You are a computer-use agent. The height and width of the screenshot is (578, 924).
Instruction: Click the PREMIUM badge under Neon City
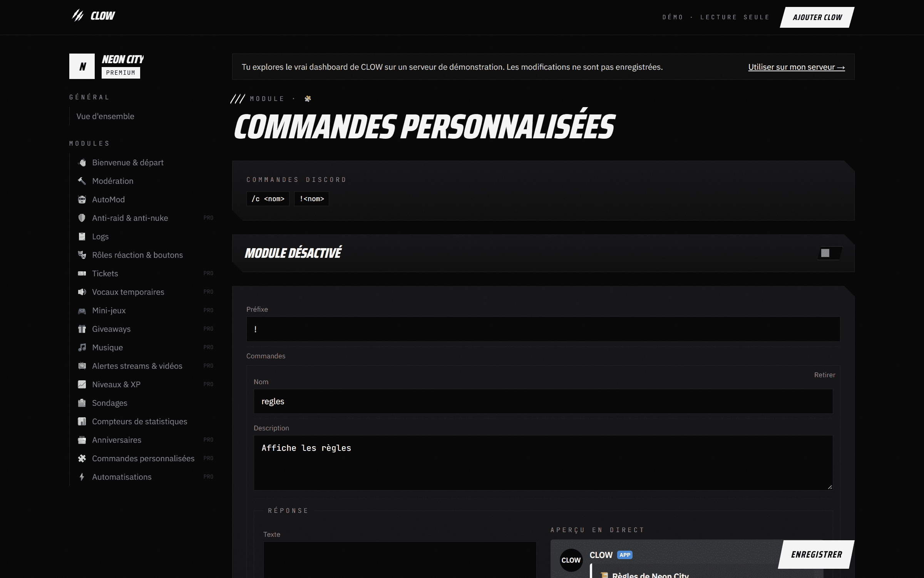[x=121, y=73]
